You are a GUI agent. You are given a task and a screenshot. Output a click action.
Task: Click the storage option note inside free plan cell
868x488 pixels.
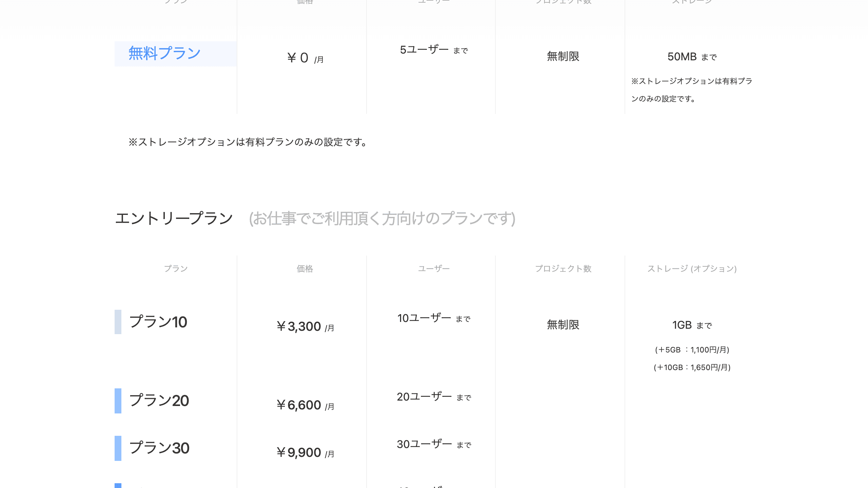pos(692,90)
